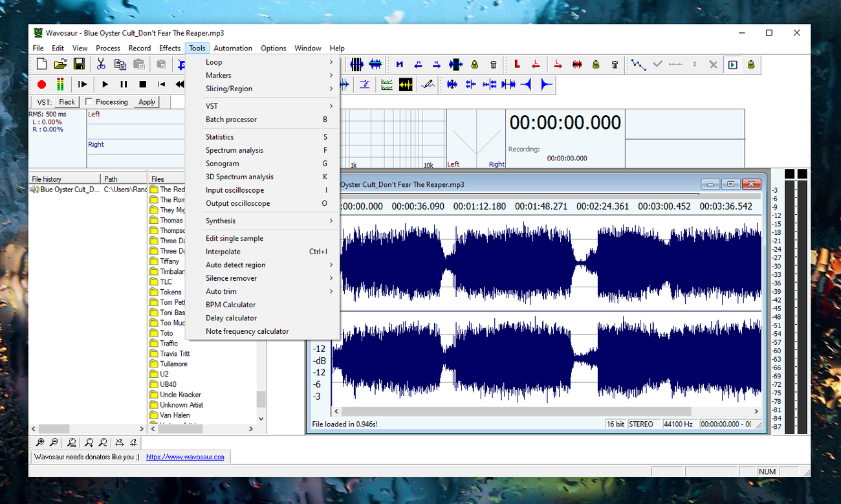This screenshot has width=841, height=504.
Task: Click the gray X automation icon
Action: pos(713,64)
